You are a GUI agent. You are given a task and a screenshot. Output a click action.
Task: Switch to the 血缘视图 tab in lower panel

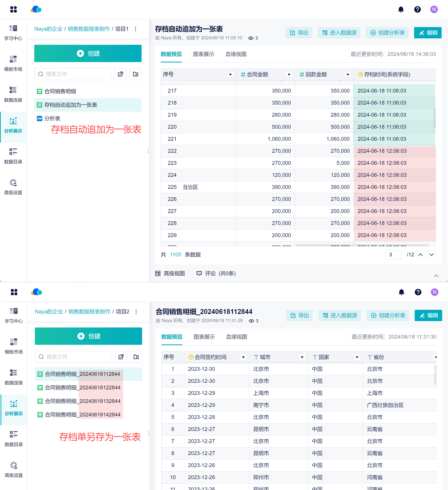(236, 337)
